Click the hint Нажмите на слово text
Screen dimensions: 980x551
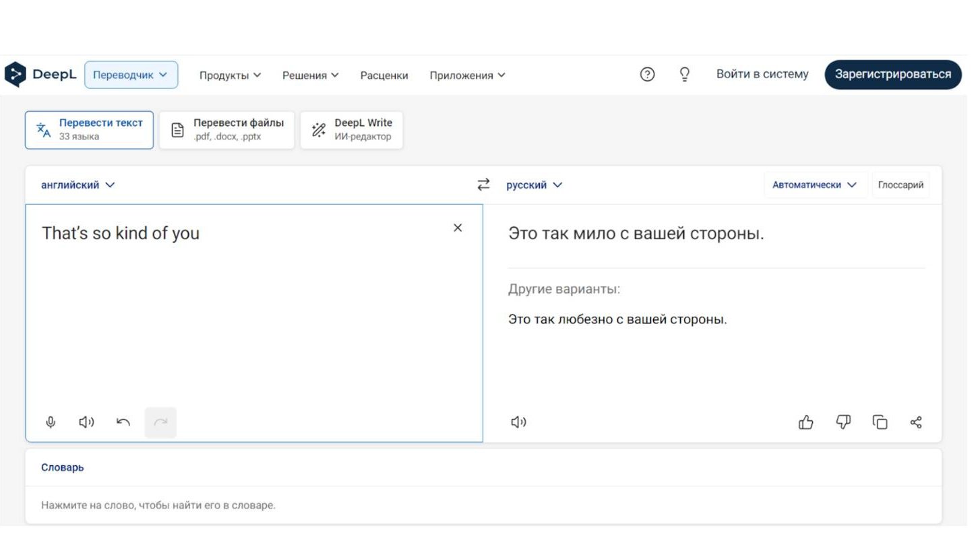[158, 505]
